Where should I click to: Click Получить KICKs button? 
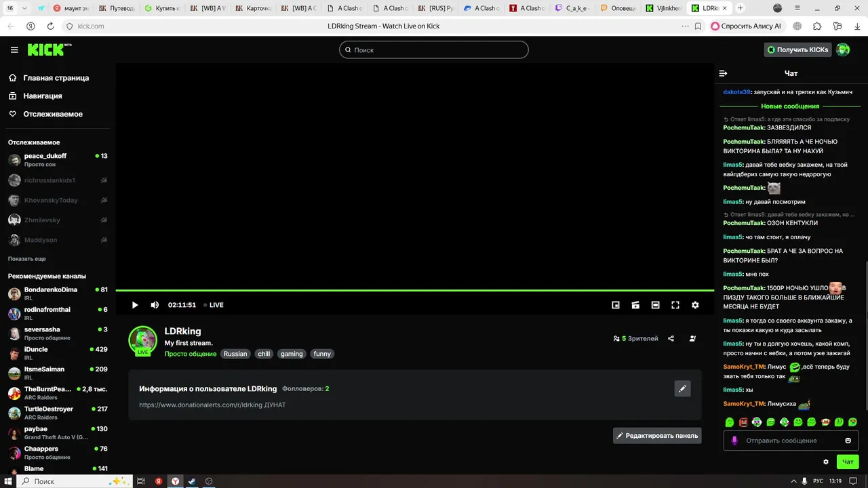coord(797,49)
